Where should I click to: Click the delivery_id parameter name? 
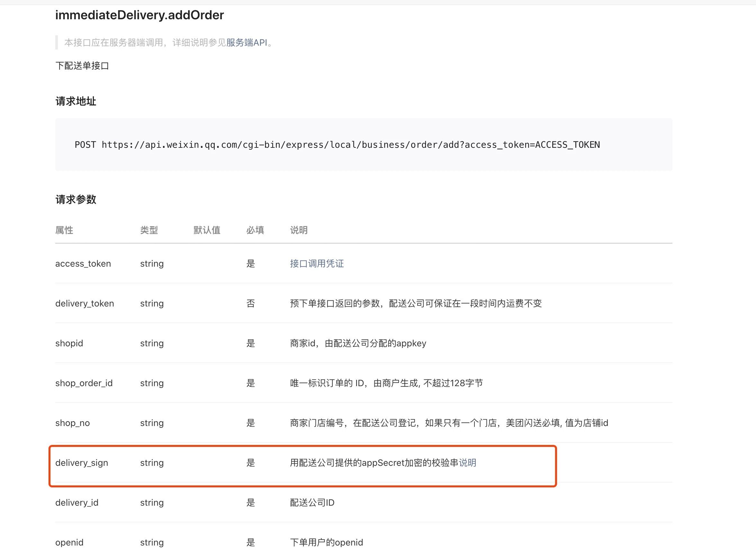(x=77, y=502)
